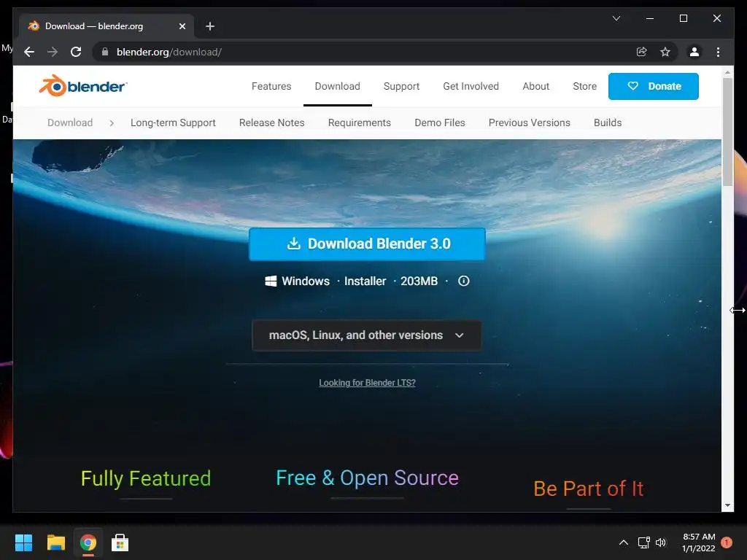
Task: Open Builds subnav link
Action: point(608,122)
